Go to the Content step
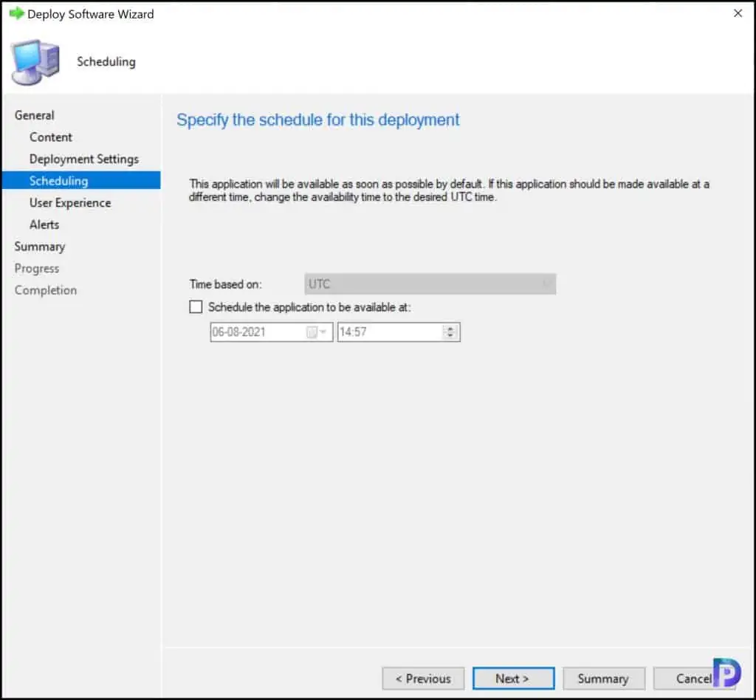This screenshot has width=756, height=700. 51,137
